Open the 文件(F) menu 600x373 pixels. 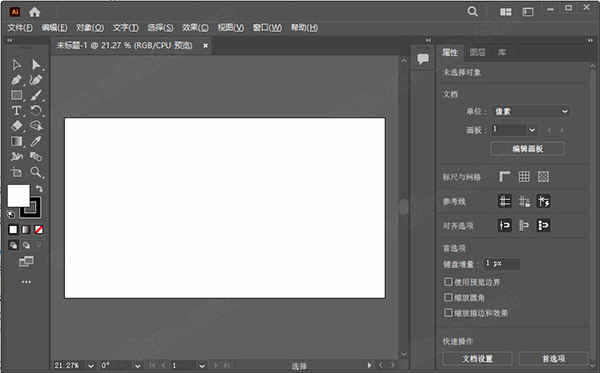coord(20,28)
